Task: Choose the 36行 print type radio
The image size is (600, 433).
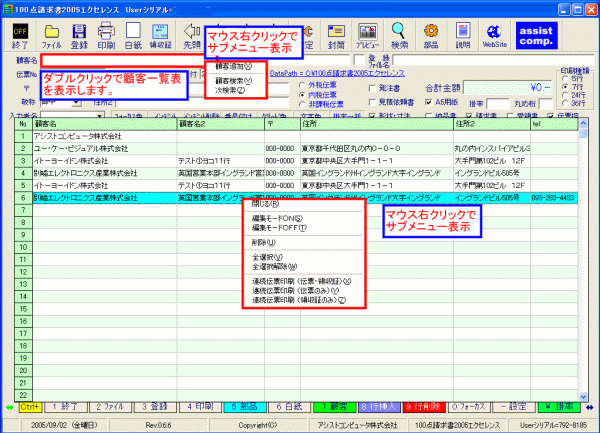Action: pyautogui.click(x=565, y=103)
